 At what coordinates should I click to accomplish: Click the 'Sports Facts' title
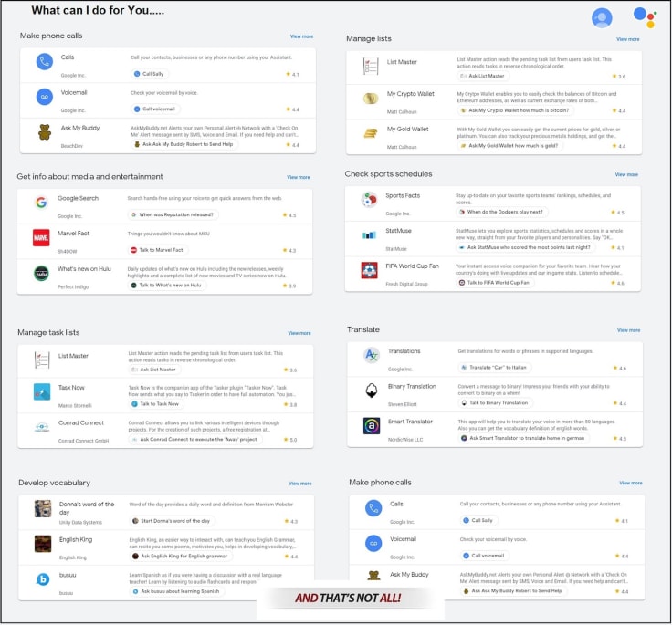click(403, 196)
